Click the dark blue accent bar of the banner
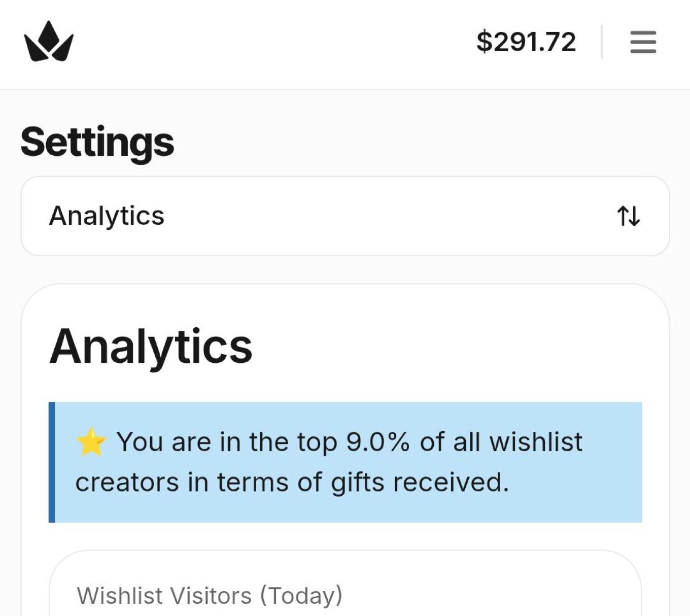The width and height of the screenshot is (690, 616). tap(52, 462)
